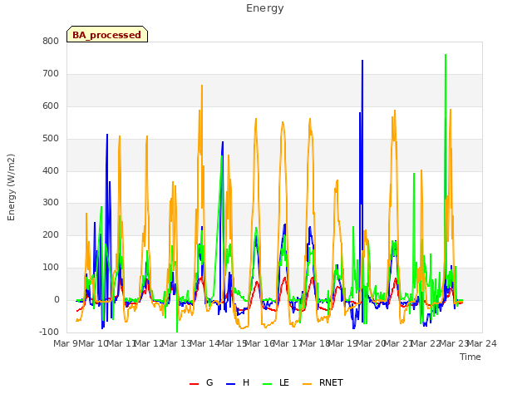
Task: Toggle the RNET series legend entry
Action: (323, 382)
